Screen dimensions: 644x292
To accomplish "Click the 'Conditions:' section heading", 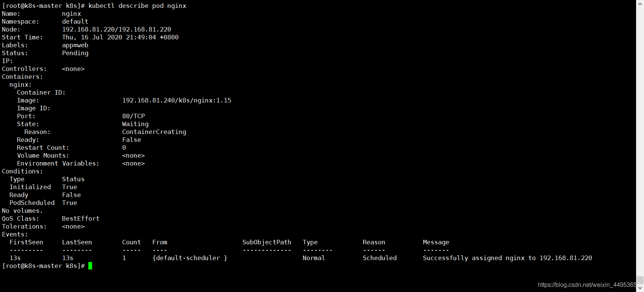I will pyautogui.click(x=23, y=171).
